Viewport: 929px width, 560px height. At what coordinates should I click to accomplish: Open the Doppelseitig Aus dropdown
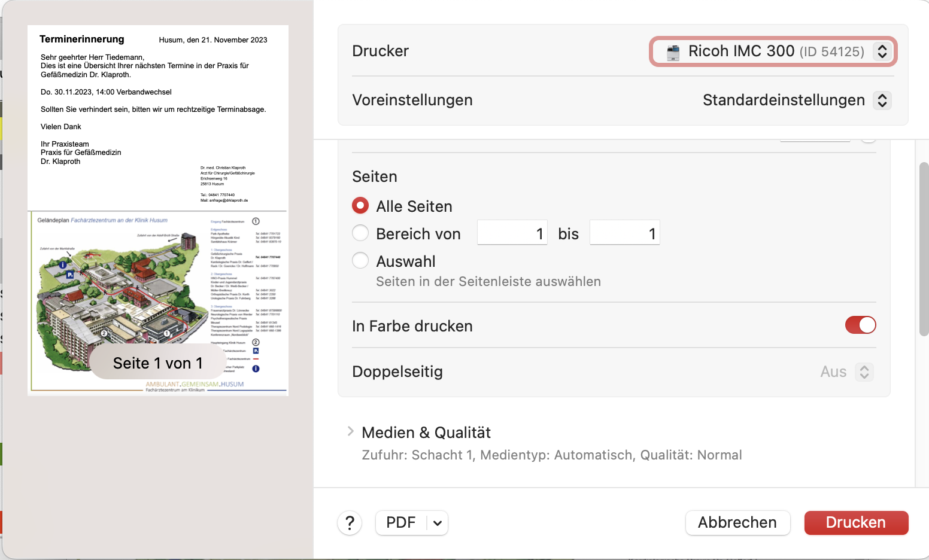(846, 372)
